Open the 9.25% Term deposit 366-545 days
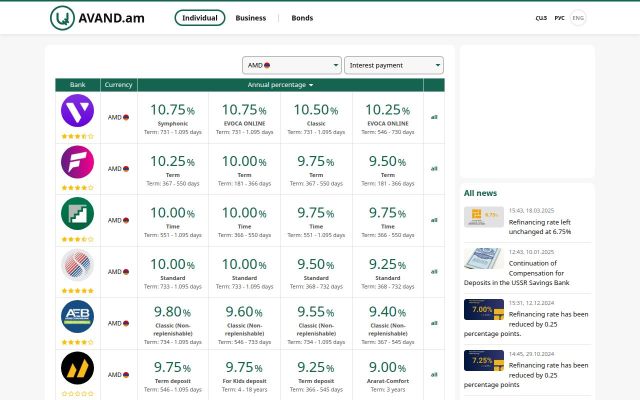This screenshot has height=400, width=640. (316, 375)
